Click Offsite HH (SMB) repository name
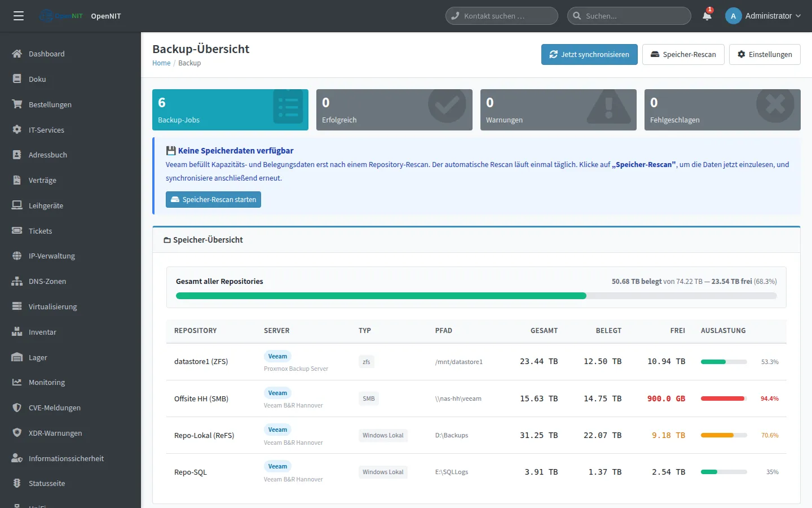Image resolution: width=812 pixels, height=508 pixels. point(201,398)
